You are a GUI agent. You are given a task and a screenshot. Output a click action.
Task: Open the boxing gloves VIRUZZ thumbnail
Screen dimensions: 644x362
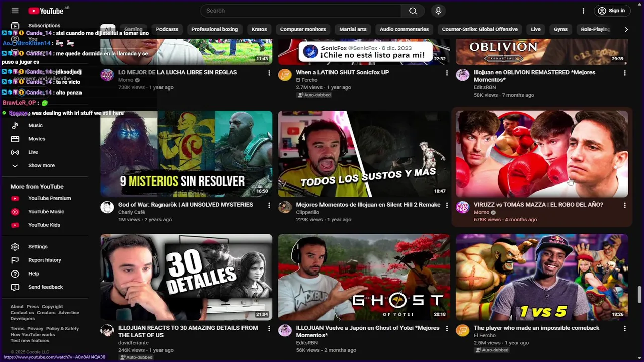click(x=542, y=154)
